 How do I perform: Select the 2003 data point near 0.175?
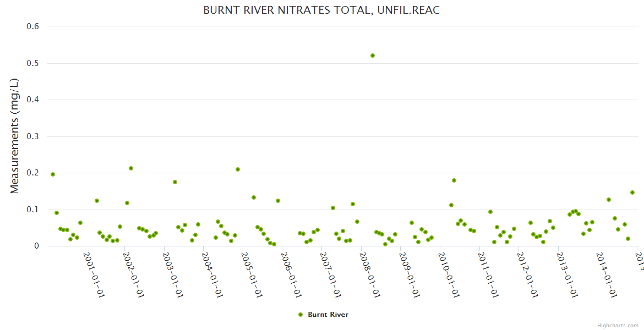click(175, 182)
